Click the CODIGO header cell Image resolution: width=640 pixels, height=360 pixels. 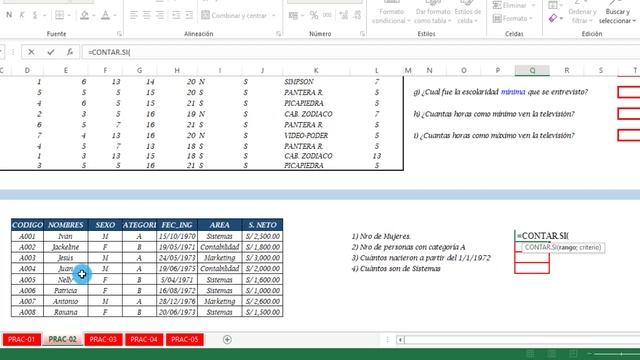click(27, 225)
